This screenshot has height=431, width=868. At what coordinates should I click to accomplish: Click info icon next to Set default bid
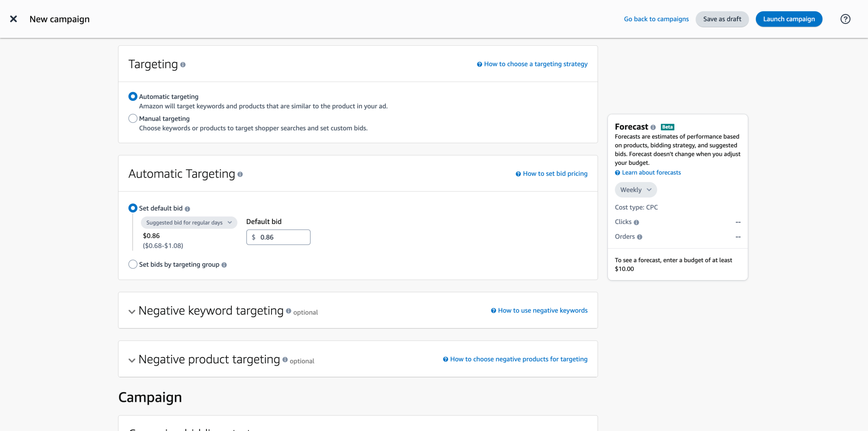point(188,209)
